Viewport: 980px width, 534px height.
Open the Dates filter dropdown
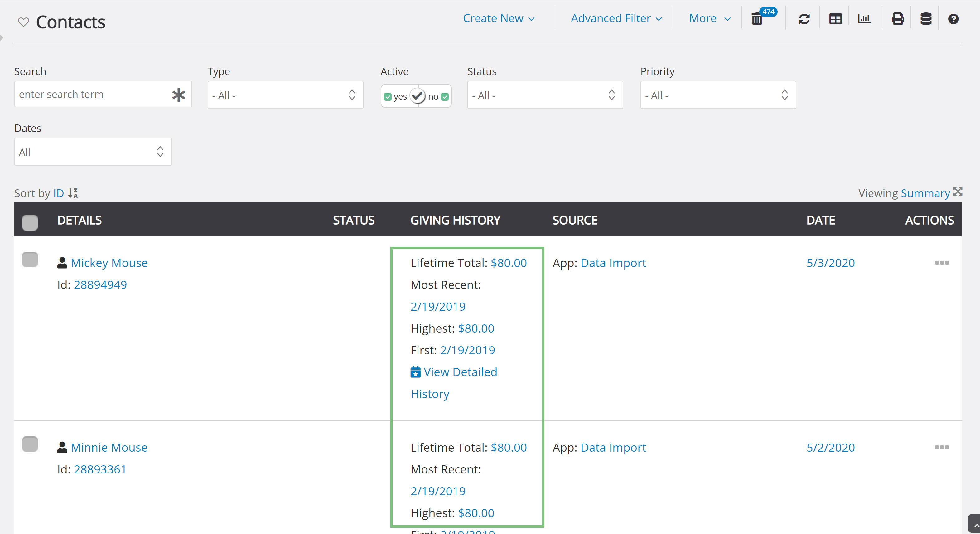[93, 152]
